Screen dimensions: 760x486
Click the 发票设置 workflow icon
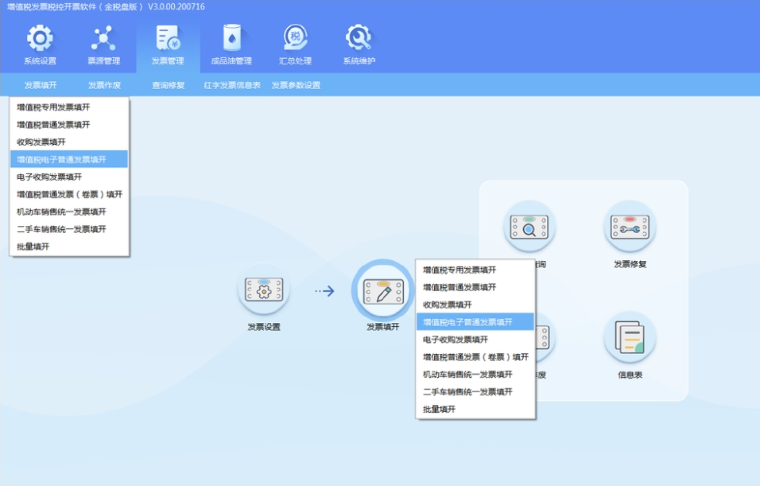point(264,290)
